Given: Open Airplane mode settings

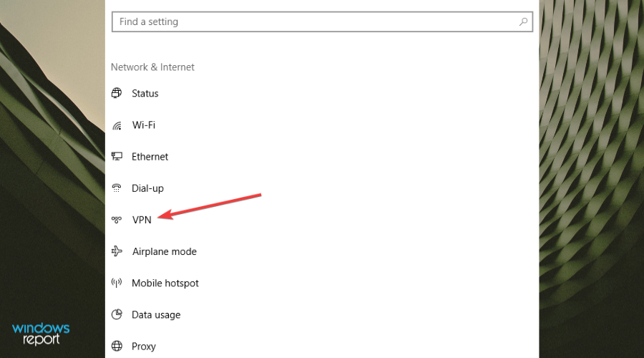Looking at the screenshot, I should [165, 251].
